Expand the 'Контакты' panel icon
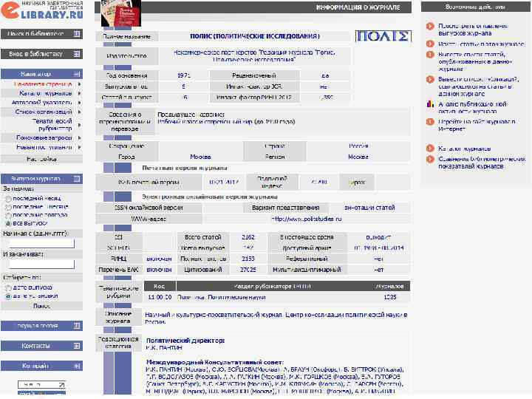This screenshot has width=532, height=399. click(x=77, y=346)
